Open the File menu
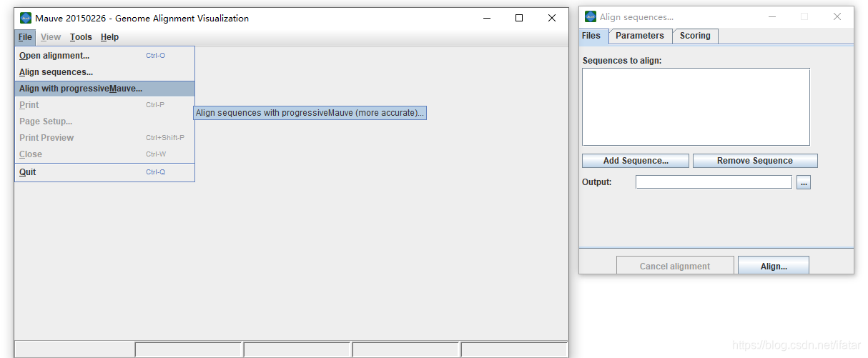 [26, 37]
